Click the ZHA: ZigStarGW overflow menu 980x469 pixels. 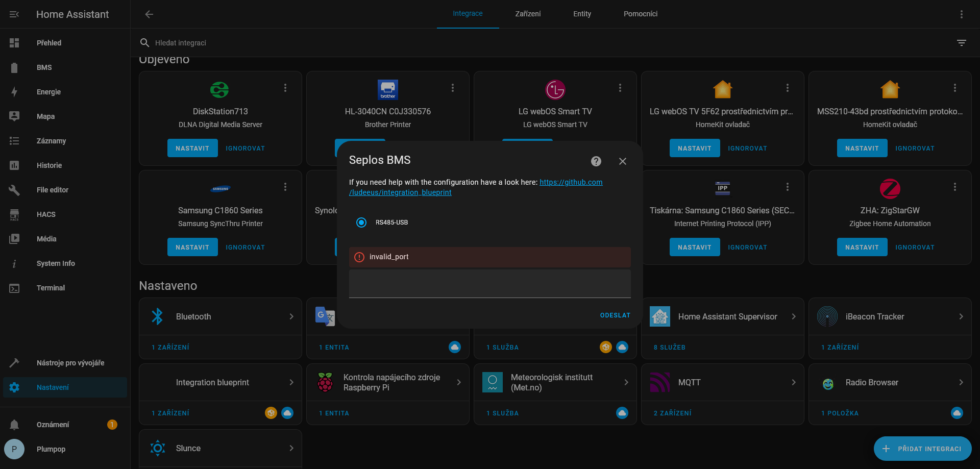(x=955, y=187)
